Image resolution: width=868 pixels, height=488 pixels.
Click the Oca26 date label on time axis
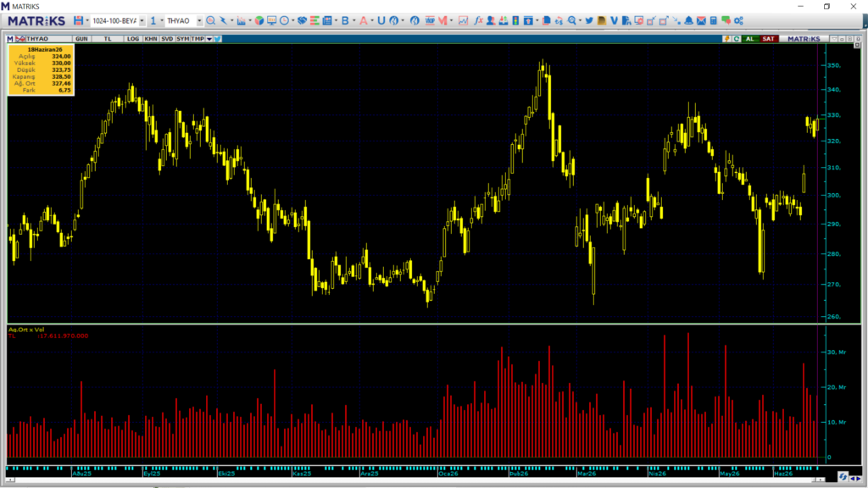coord(448,474)
